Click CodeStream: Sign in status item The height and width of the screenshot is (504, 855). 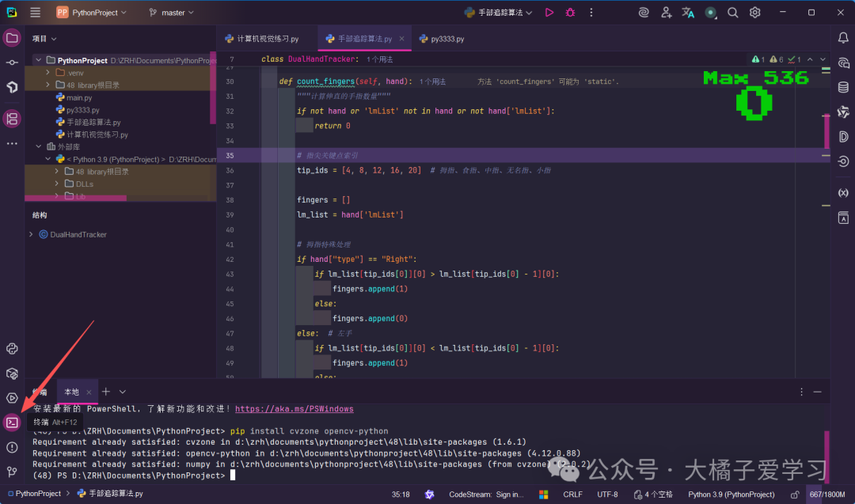pyautogui.click(x=486, y=495)
